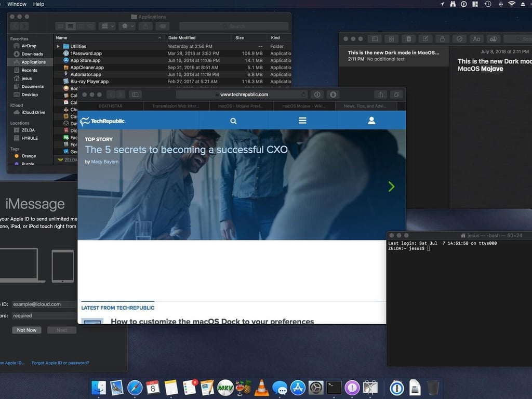Click Wi-Fi icon in menu bar
Screen dimensions: 532x399
[511, 4]
